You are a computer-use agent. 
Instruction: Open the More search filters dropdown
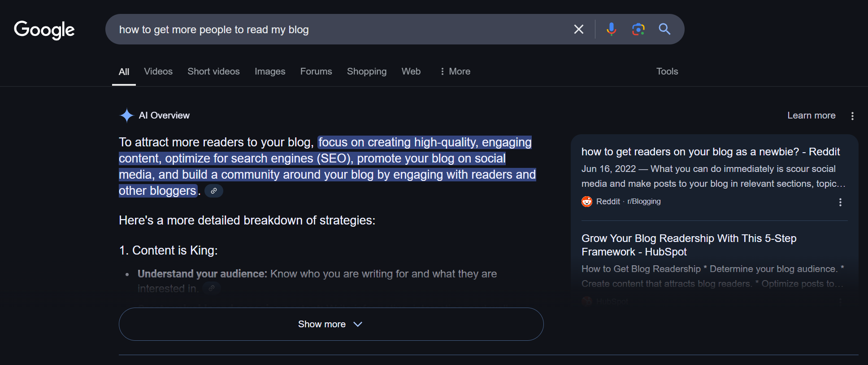click(x=455, y=71)
